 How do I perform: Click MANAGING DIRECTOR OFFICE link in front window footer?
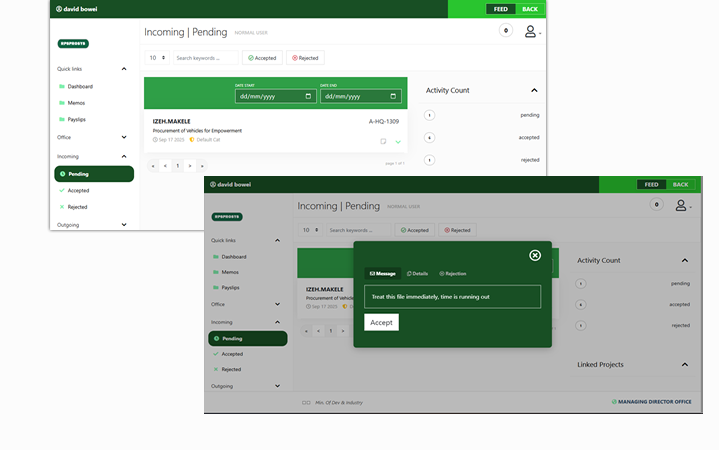coord(652,402)
